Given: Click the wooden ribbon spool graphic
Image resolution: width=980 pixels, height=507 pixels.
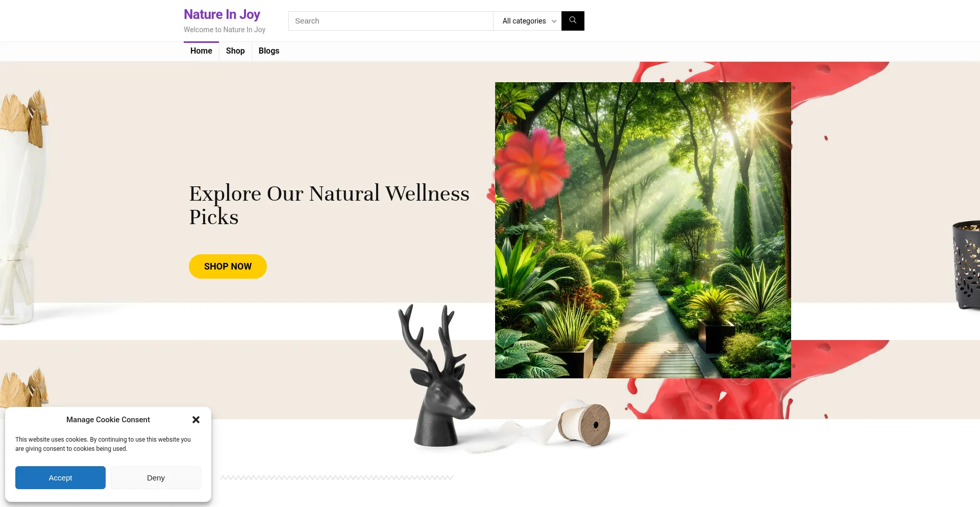Looking at the screenshot, I should 584,424.
